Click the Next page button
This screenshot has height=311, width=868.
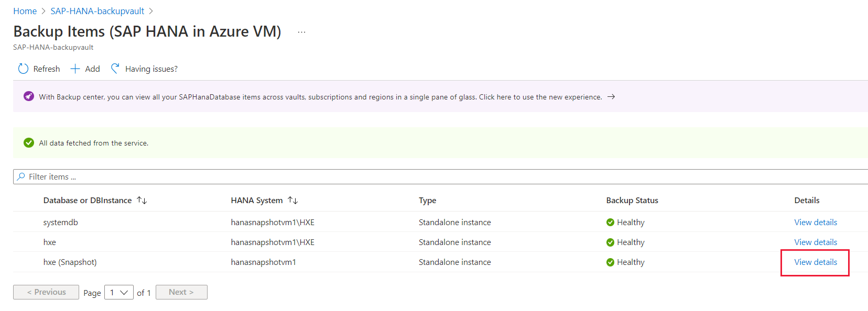pyautogui.click(x=181, y=292)
